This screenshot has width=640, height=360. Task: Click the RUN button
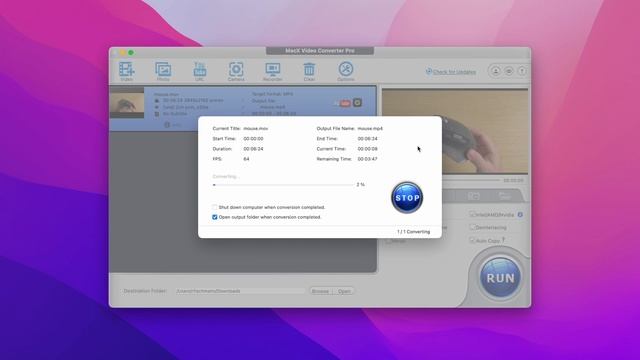pyautogui.click(x=500, y=278)
